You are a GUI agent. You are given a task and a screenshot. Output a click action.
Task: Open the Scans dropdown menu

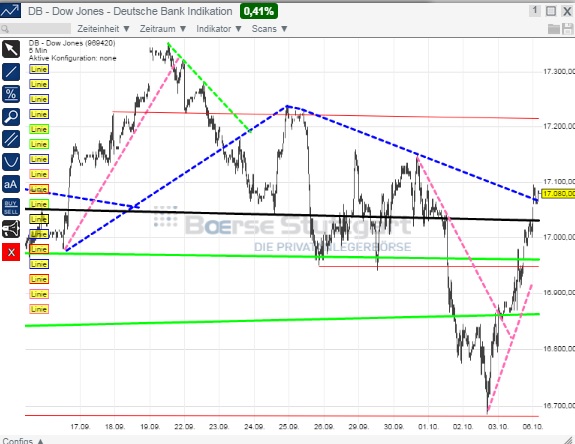270,29
